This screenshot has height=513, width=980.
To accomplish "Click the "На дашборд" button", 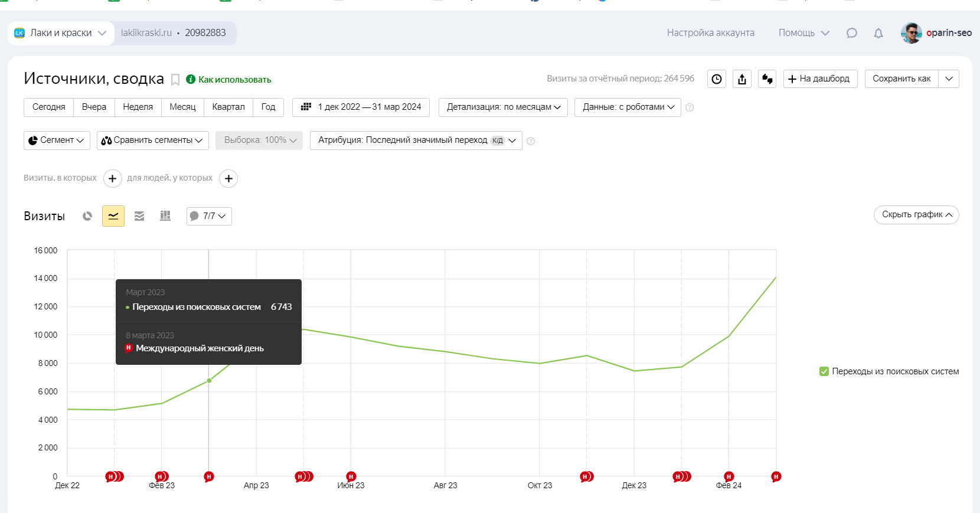I will tap(819, 79).
